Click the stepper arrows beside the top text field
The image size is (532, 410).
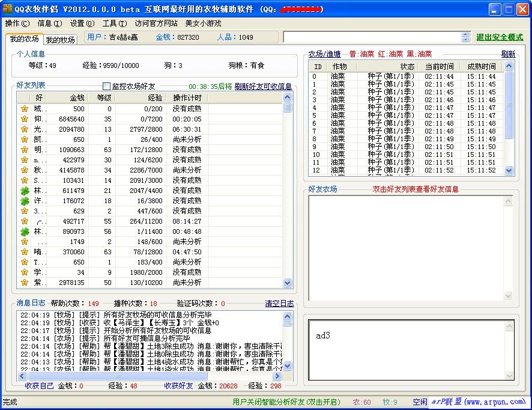(465, 37)
